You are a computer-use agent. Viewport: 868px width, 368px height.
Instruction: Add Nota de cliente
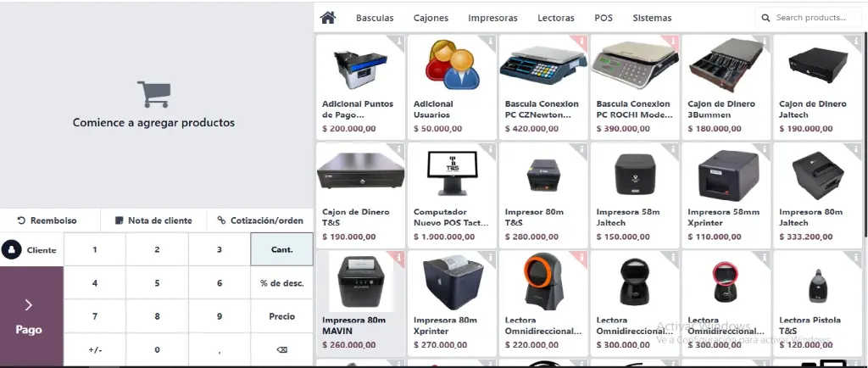pos(153,220)
